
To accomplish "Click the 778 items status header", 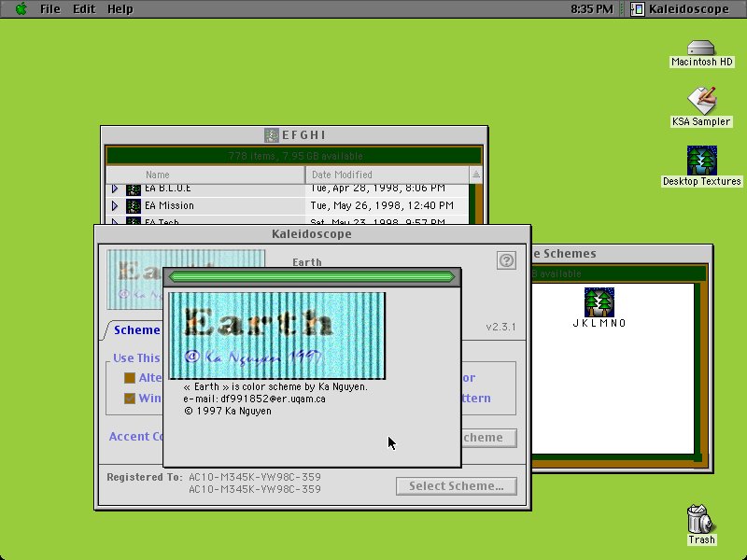I will (x=295, y=156).
